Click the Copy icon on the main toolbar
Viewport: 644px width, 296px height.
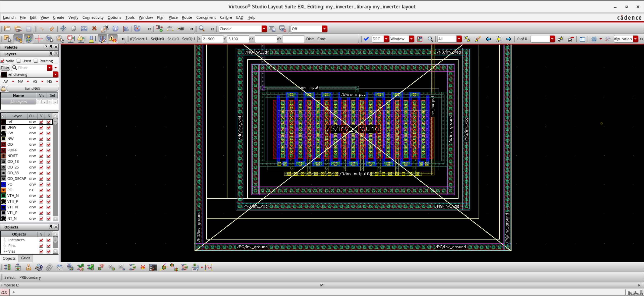pyautogui.click(x=73, y=29)
